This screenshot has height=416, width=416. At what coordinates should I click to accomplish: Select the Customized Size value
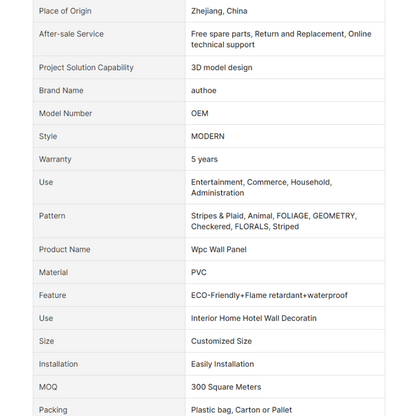coord(221,341)
